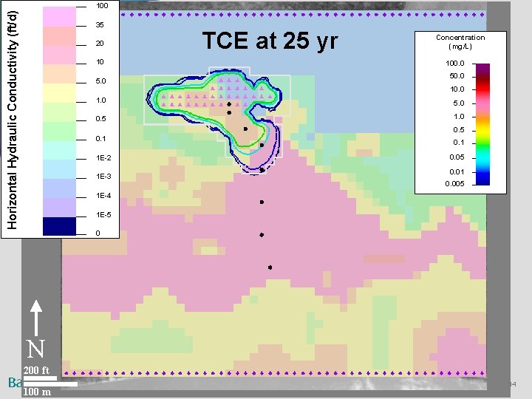
Task: Pick the light blue swatch between 1E-2 and 1E-3
Action: click(59, 169)
